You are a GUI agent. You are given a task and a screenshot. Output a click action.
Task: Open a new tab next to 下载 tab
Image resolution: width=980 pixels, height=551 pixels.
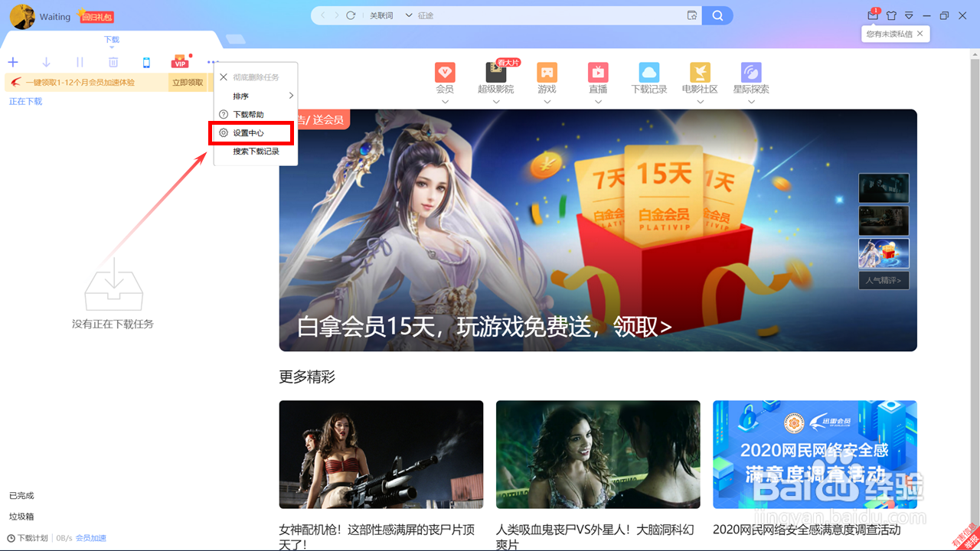[x=235, y=39]
